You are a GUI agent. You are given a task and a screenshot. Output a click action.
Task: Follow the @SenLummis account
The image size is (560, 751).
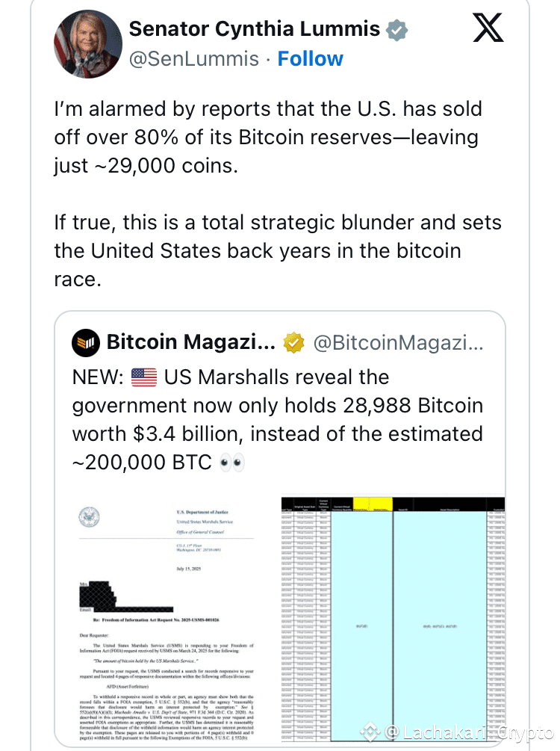point(310,59)
